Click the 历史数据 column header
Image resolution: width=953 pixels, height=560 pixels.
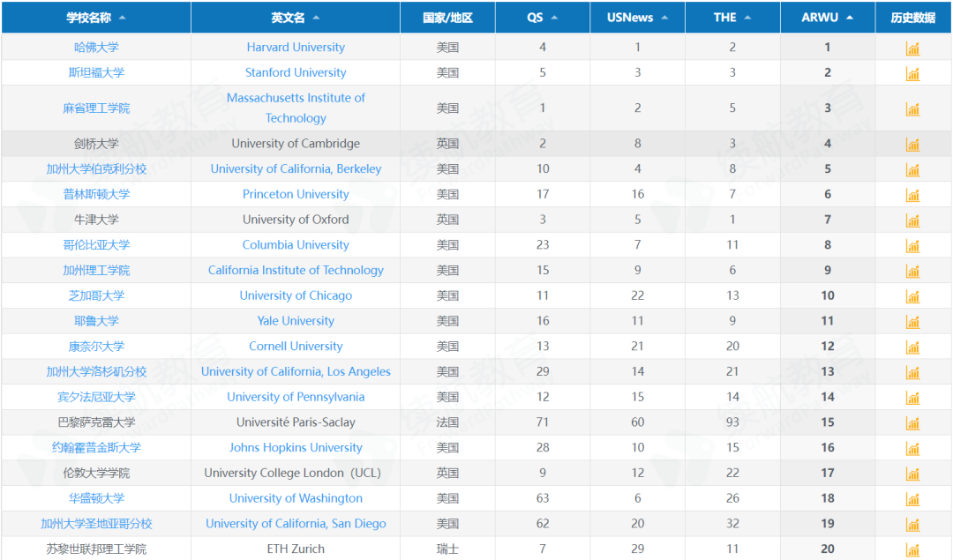pyautogui.click(x=913, y=18)
